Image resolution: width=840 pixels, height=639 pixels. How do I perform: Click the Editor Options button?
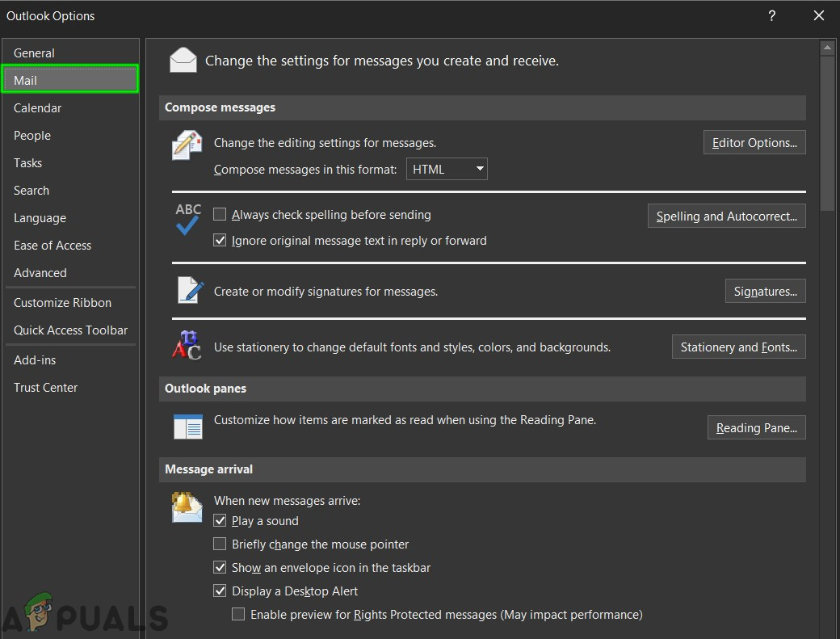coord(754,143)
